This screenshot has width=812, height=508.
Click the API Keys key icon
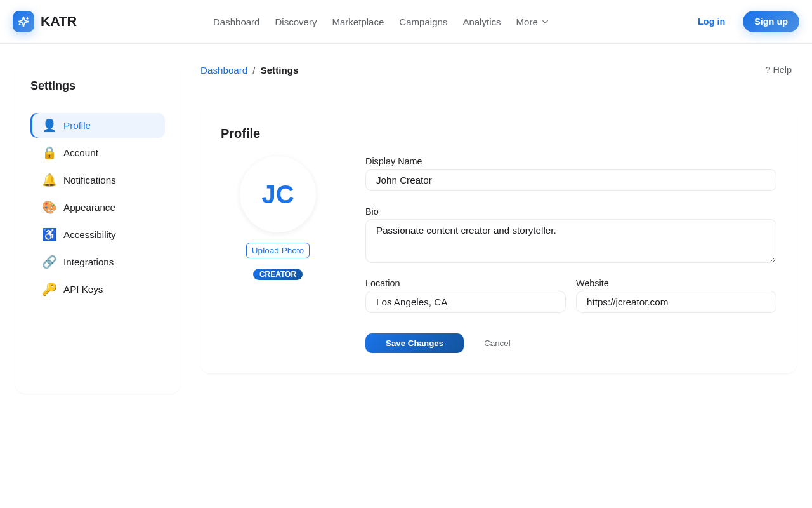(49, 290)
